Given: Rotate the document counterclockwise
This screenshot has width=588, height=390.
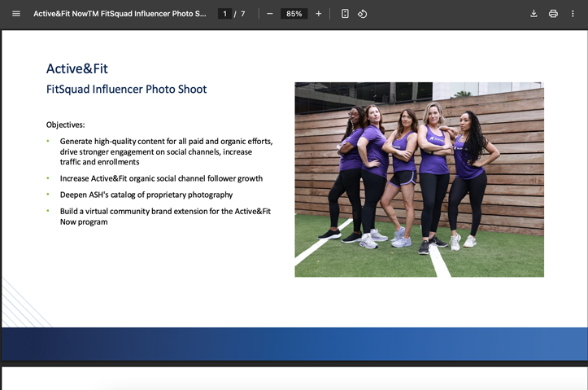Looking at the screenshot, I should pos(362,14).
